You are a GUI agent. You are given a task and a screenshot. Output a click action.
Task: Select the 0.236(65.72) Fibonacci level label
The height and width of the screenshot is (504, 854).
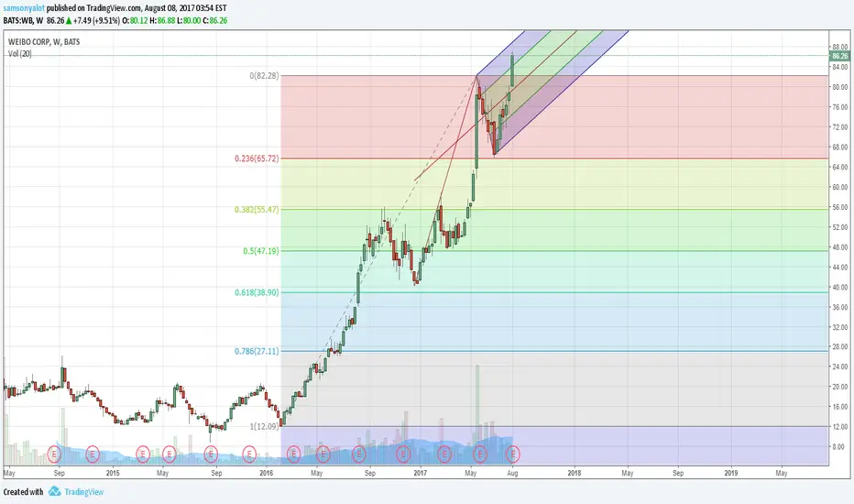(x=257, y=159)
